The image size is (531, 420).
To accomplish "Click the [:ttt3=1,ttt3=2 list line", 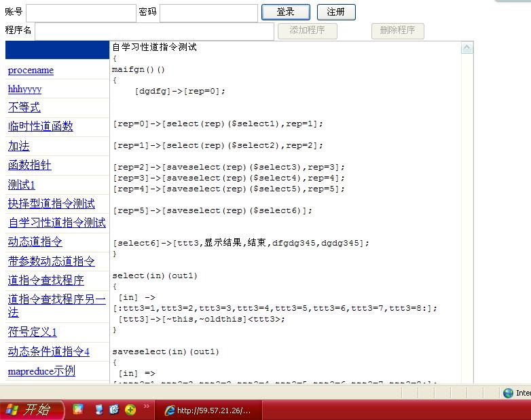I will pyautogui.click(x=275, y=308).
